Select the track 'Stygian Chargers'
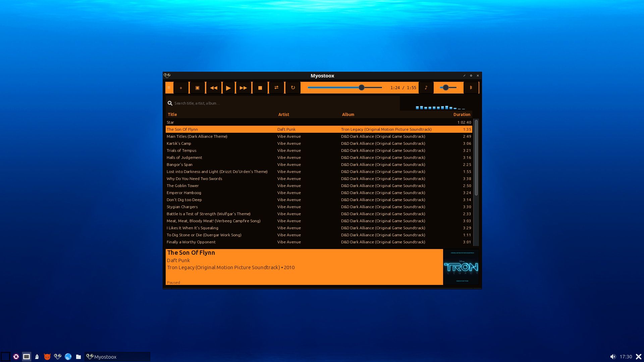This screenshot has height=362, width=644. click(x=319, y=207)
